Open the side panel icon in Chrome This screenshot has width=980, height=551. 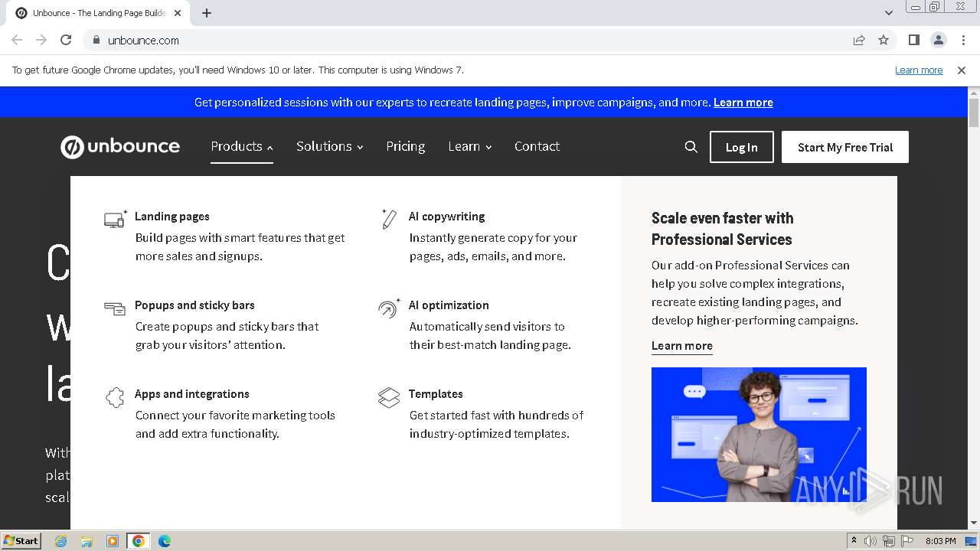[x=913, y=40]
